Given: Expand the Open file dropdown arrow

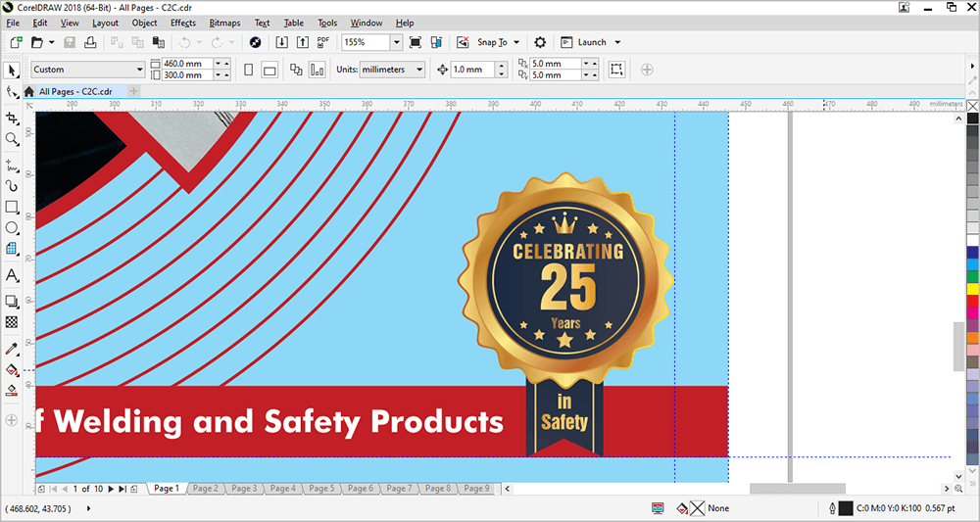Looking at the screenshot, I should [51, 42].
